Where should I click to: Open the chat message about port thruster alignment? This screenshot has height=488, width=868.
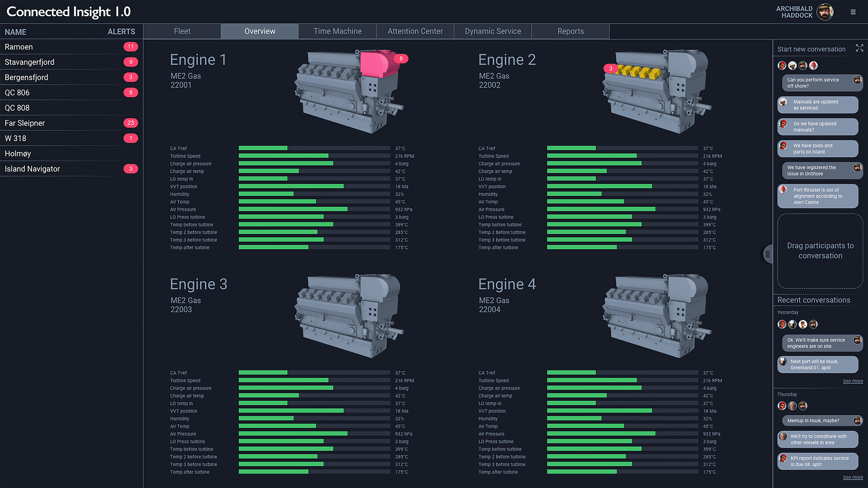[818, 196]
